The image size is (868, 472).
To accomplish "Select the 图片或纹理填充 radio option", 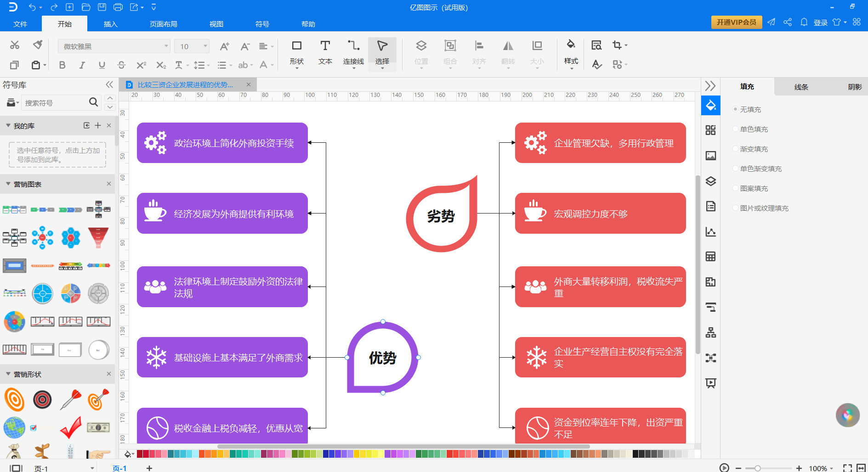I will tap(736, 208).
